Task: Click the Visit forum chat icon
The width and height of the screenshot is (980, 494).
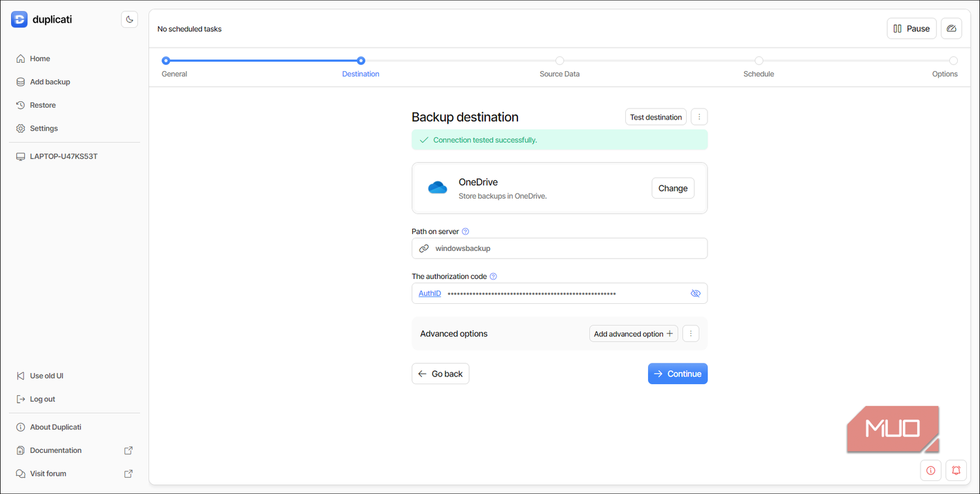Action: (21, 474)
